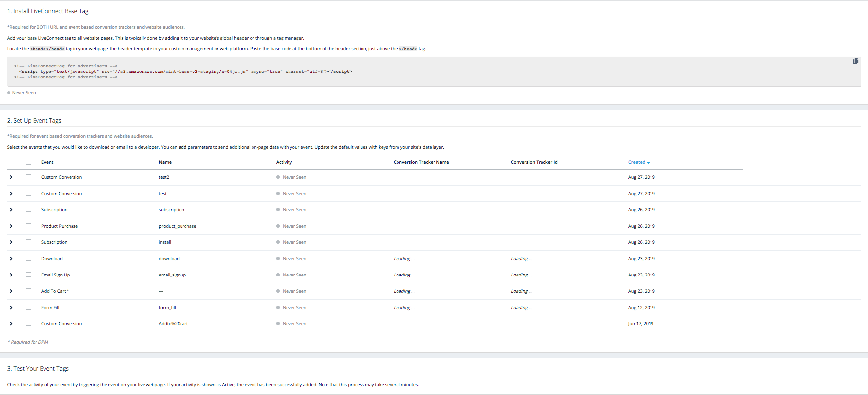Check the Addto%20cart row checkbox
Viewport: 868px width, 395px height.
tap(28, 323)
